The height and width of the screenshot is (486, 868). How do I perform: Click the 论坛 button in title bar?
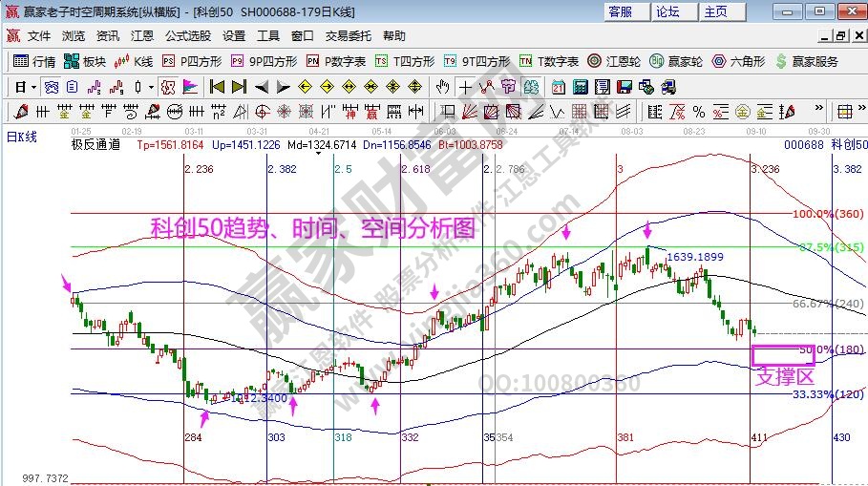click(674, 11)
